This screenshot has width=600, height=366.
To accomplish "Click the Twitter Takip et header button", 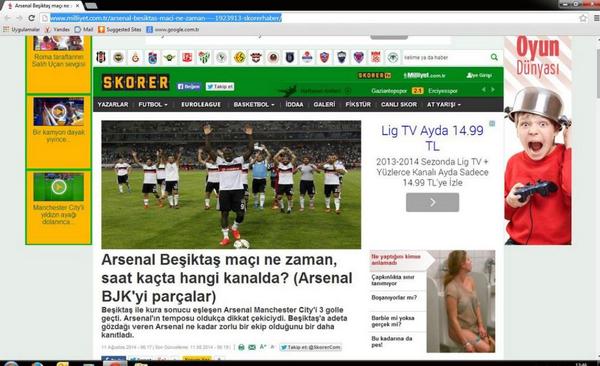I will click(x=220, y=87).
